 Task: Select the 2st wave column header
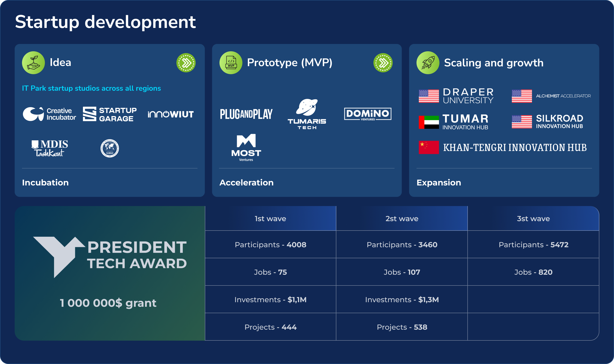pos(402,219)
